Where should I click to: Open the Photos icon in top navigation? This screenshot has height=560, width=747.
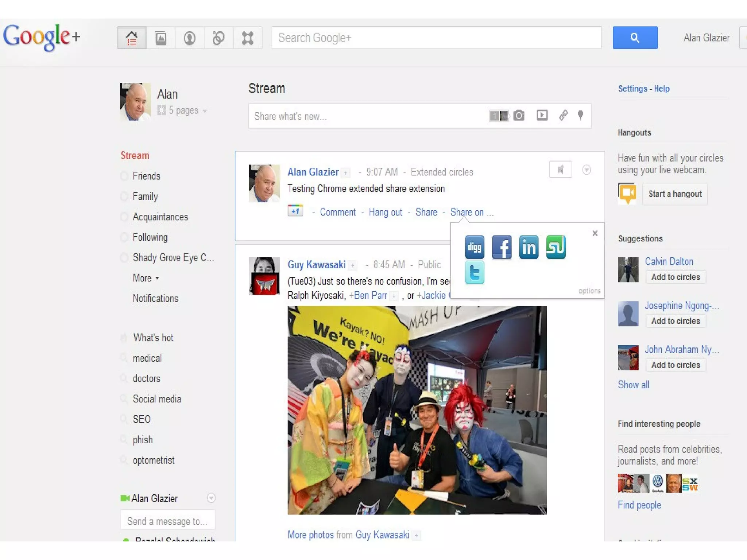tap(160, 38)
